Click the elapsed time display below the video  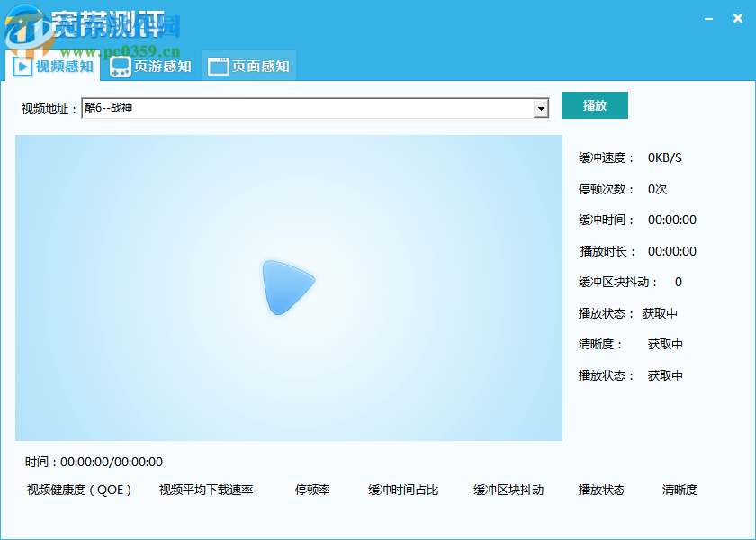pyautogui.click(x=94, y=462)
